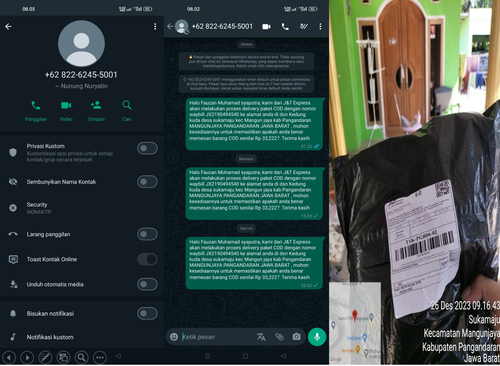Open the camera from message bar
500x366 pixels.
point(296,337)
